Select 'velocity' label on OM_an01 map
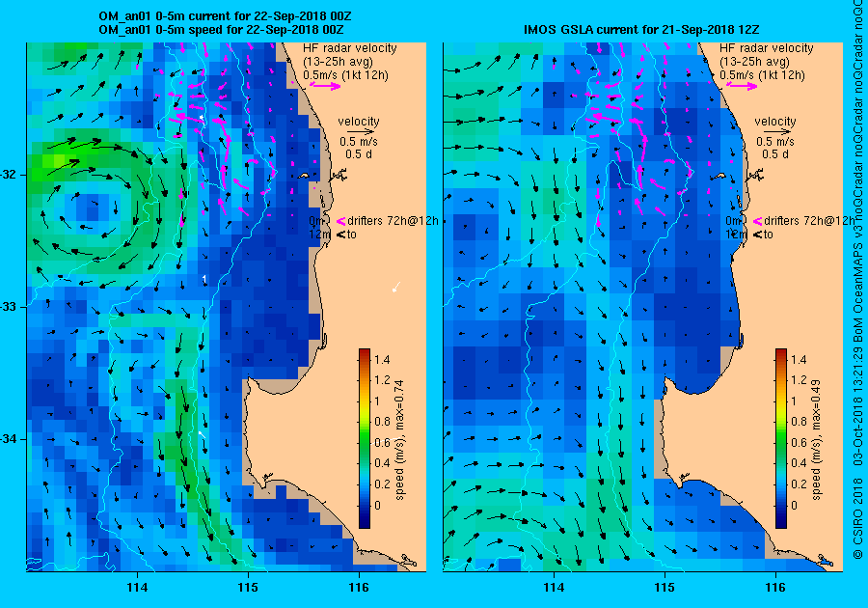The image size is (868, 608). pyautogui.click(x=359, y=122)
